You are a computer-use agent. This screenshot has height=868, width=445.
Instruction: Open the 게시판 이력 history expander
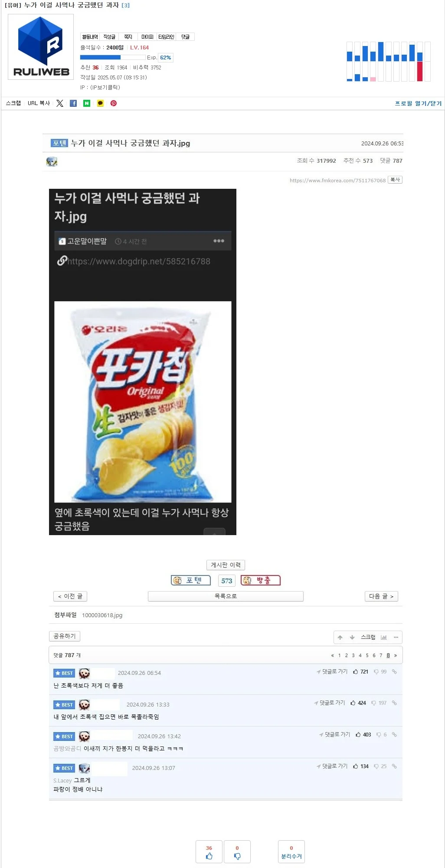[226, 565]
